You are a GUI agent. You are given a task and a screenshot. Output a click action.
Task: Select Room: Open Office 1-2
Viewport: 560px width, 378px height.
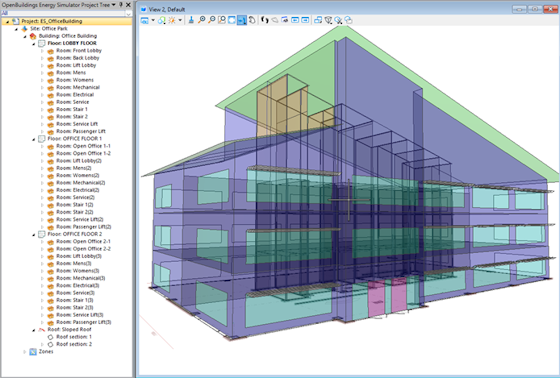83,153
